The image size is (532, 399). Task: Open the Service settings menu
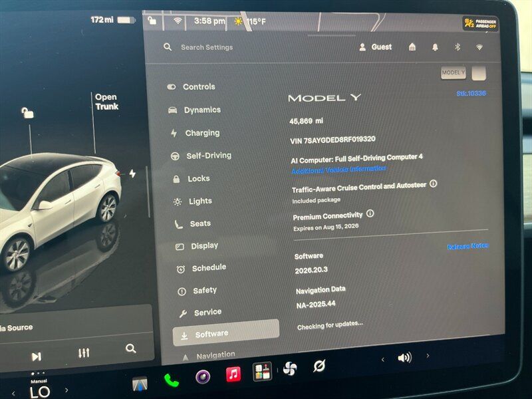200,313
